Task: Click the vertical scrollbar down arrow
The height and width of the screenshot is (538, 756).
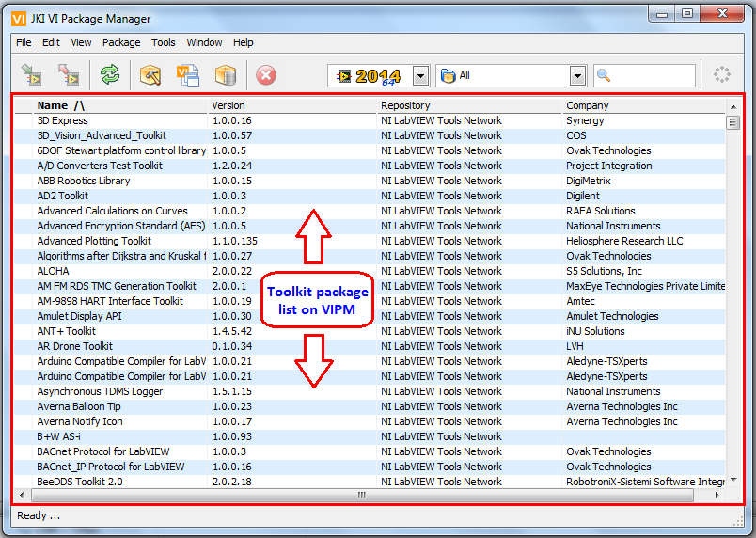Action: pos(733,480)
